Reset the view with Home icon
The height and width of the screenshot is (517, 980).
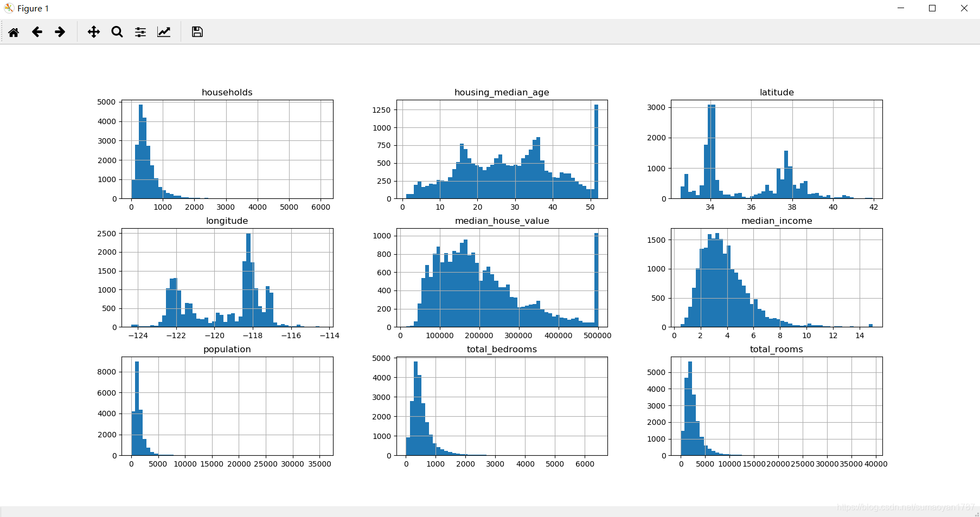[x=14, y=32]
